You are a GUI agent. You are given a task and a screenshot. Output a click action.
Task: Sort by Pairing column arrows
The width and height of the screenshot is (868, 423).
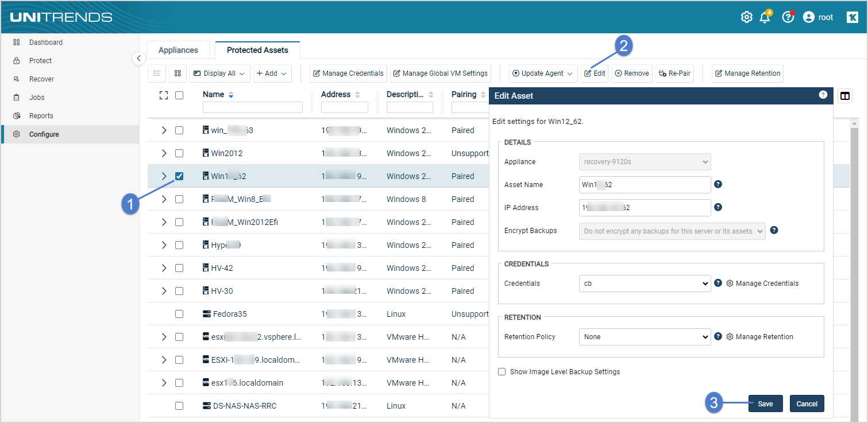pos(483,95)
